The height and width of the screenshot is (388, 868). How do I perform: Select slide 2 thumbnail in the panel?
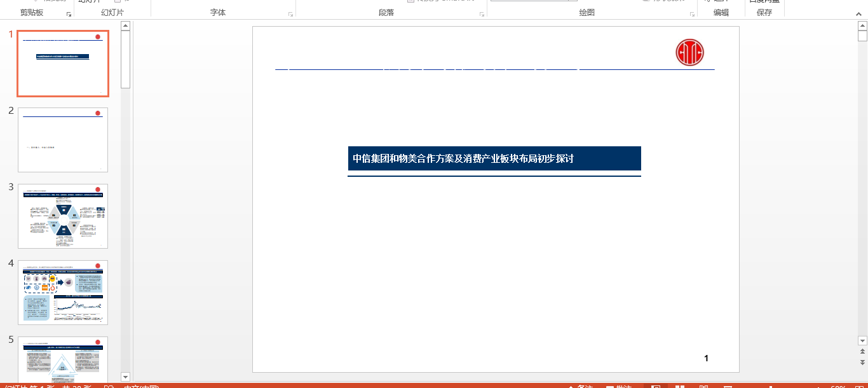click(63, 140)
